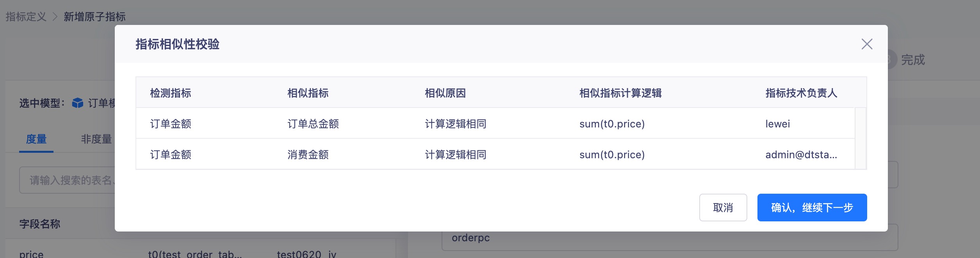Click the 检测指标 column header
This screenshot has height=258, width=980.
click(x=171, y=93)
